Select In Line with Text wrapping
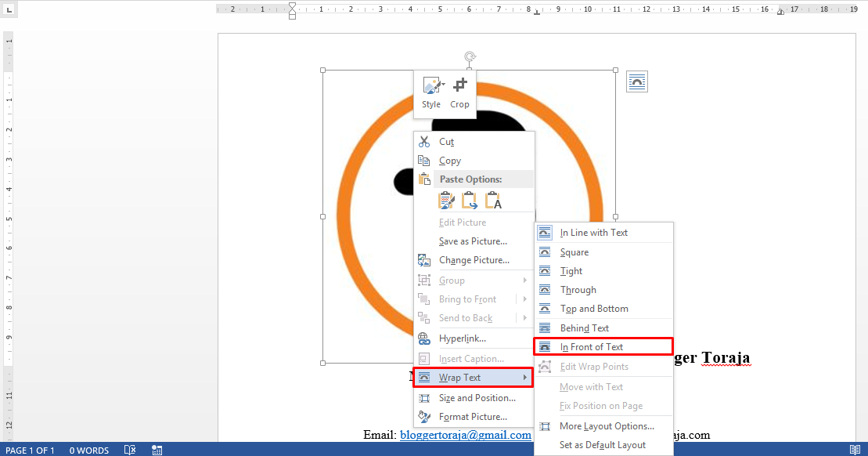This screenshot has width=868, height=456. (604, 233)
